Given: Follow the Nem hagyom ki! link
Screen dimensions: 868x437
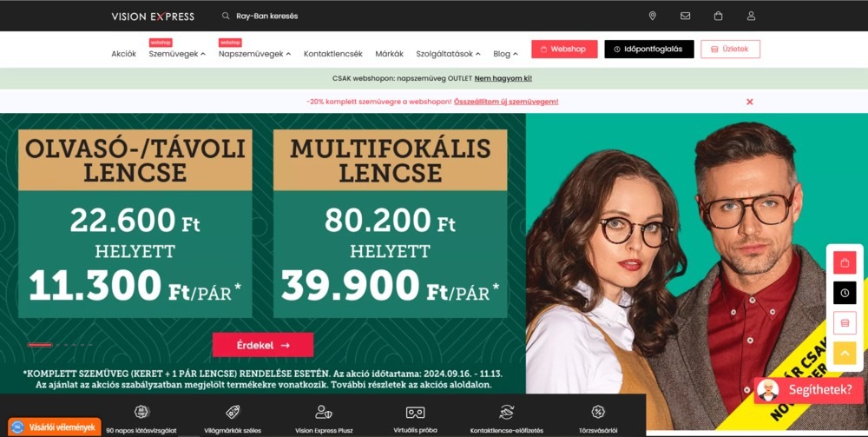Looking at the screenshot, I should click(503, 79).
